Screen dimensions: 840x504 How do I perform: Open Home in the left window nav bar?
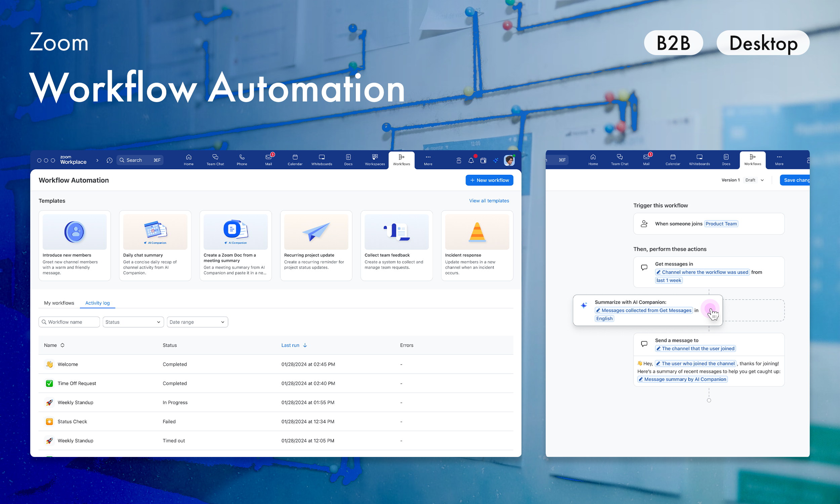[x=188, y=160]
